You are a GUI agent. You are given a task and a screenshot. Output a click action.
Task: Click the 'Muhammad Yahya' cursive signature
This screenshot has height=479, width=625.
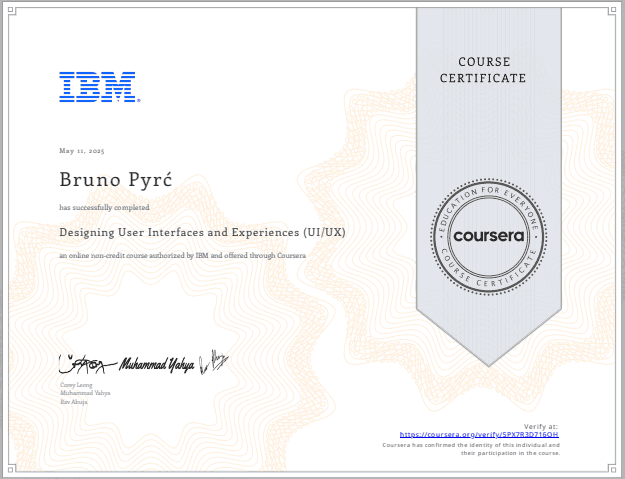coord(157,364)
